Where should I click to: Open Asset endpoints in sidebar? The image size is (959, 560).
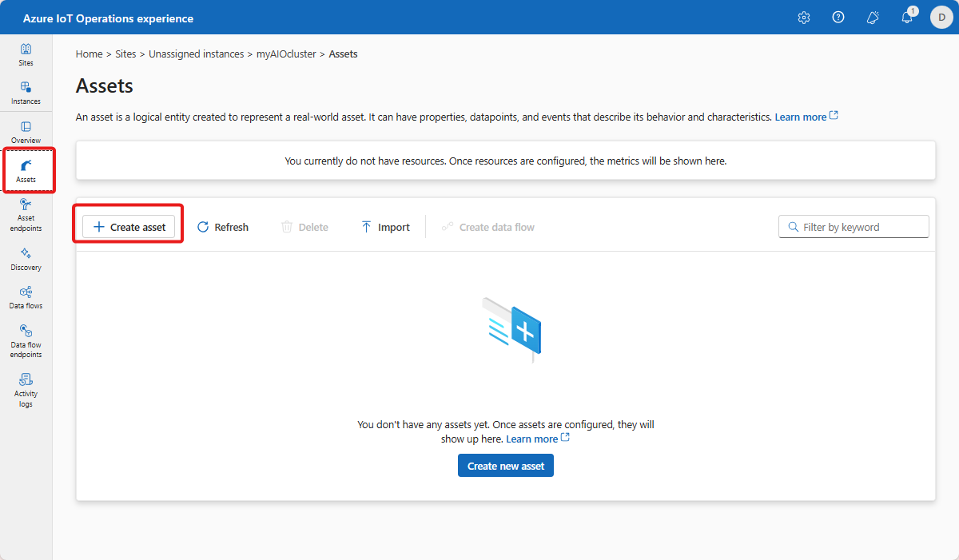[x=26, y=215]
